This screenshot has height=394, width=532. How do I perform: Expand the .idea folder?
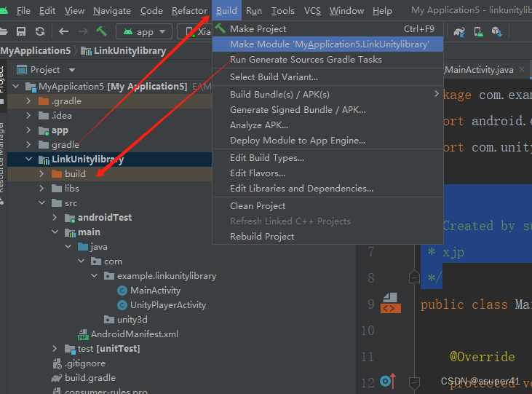[29, 116]
